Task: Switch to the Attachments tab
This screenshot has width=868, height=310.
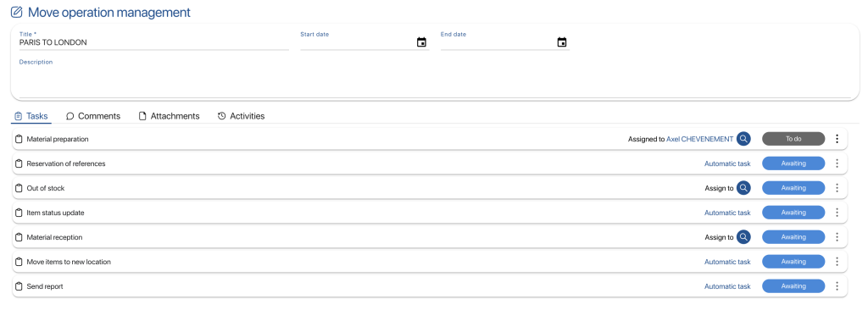Action: tap(169, 116)
